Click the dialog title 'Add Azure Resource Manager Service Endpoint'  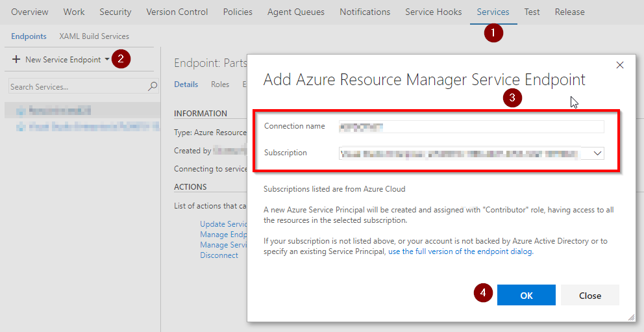point(425,80)
